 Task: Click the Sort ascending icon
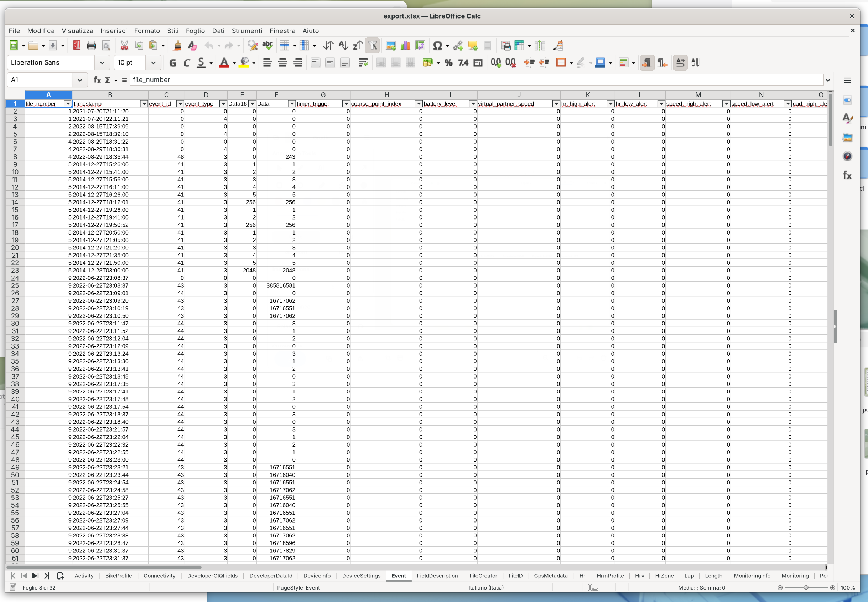click(343, 46)
